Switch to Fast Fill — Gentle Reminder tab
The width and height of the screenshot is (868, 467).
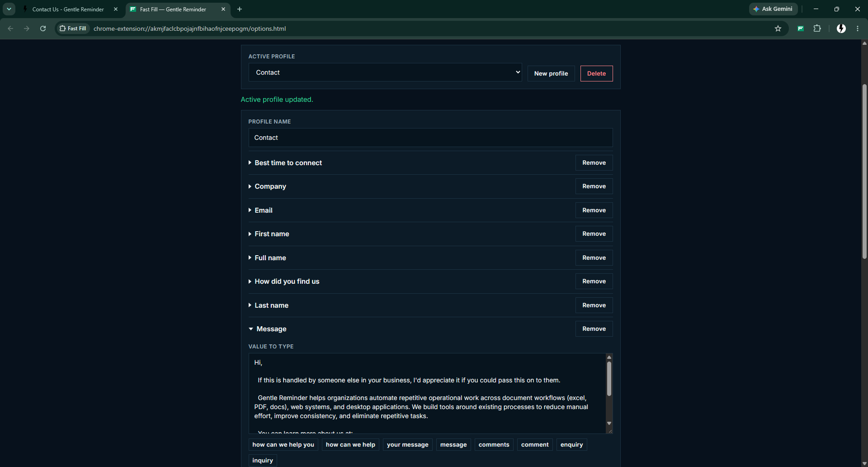tap(177, 9)
